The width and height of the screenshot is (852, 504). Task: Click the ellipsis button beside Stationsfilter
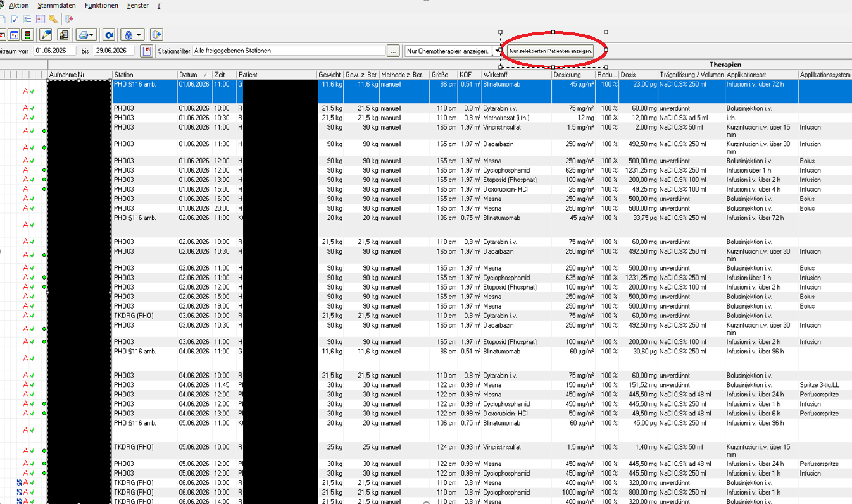(x=394, y=51)
